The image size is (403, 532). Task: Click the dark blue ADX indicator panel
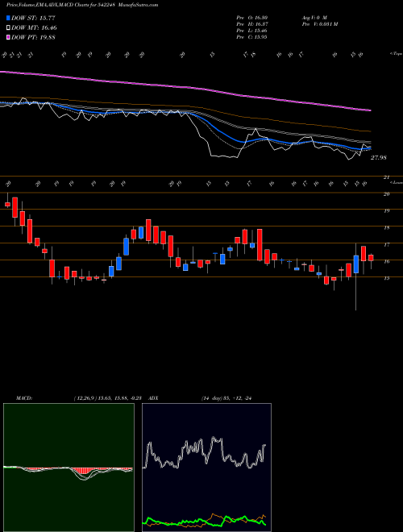coord(206,468)
